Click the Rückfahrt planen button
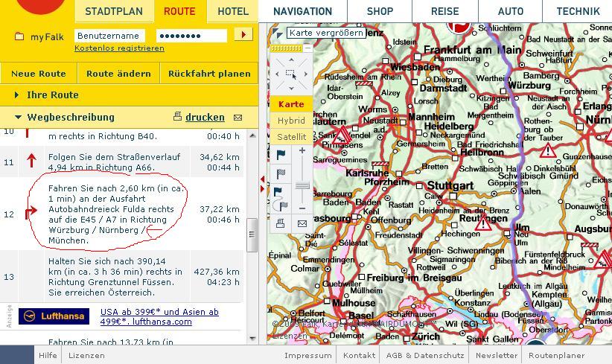The height and width of the screenshot is (364, 612). [x=209, y=74]
